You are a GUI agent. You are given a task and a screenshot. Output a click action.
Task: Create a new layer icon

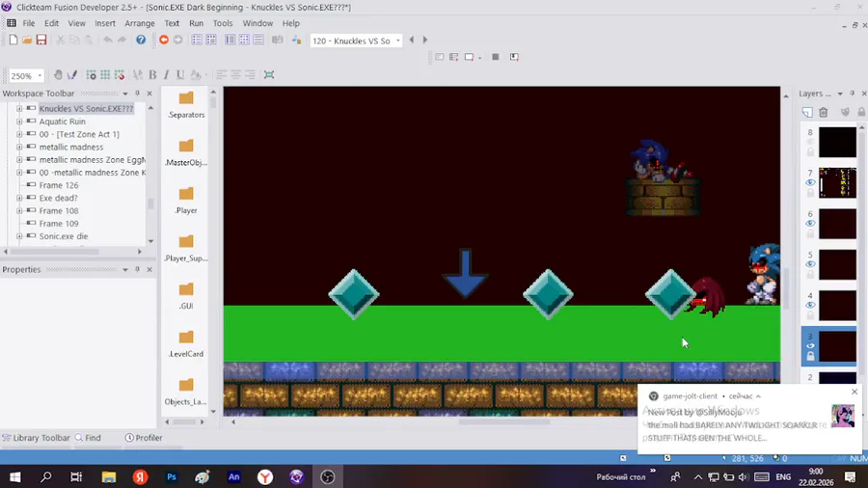click(x=807, y=112)
